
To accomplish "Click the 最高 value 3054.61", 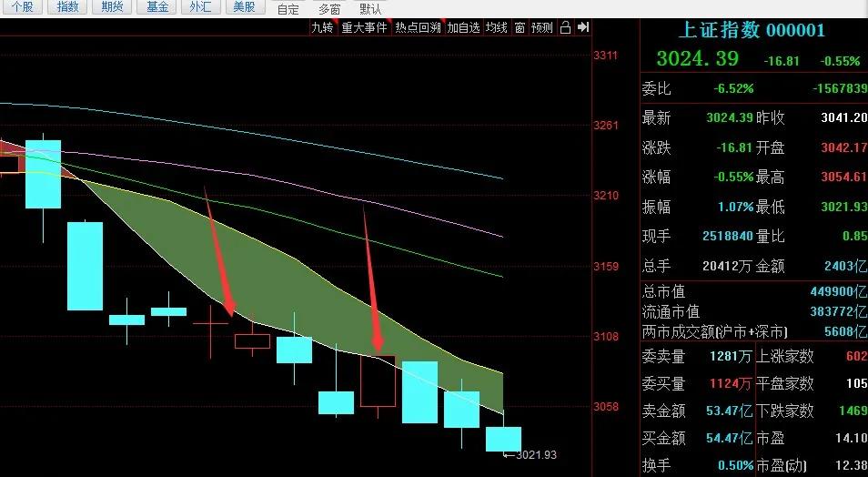I will (x=843, y=177).
